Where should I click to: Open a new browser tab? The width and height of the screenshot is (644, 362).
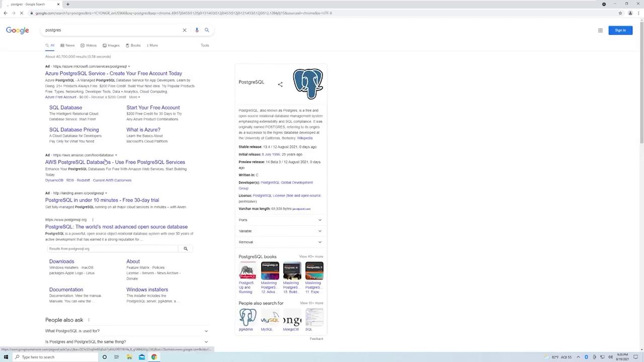pos(68,4)
